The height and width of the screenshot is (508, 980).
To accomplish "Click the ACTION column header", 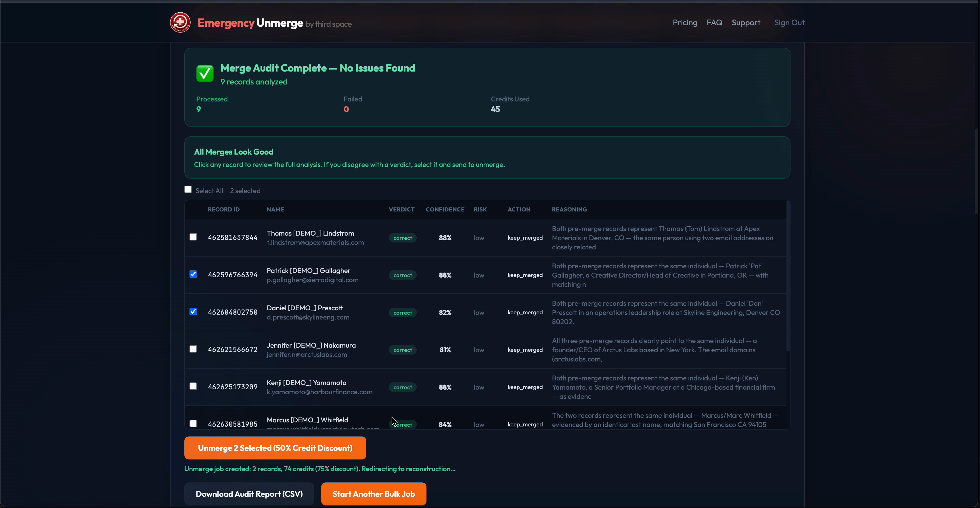I will (x=519, y=209).
